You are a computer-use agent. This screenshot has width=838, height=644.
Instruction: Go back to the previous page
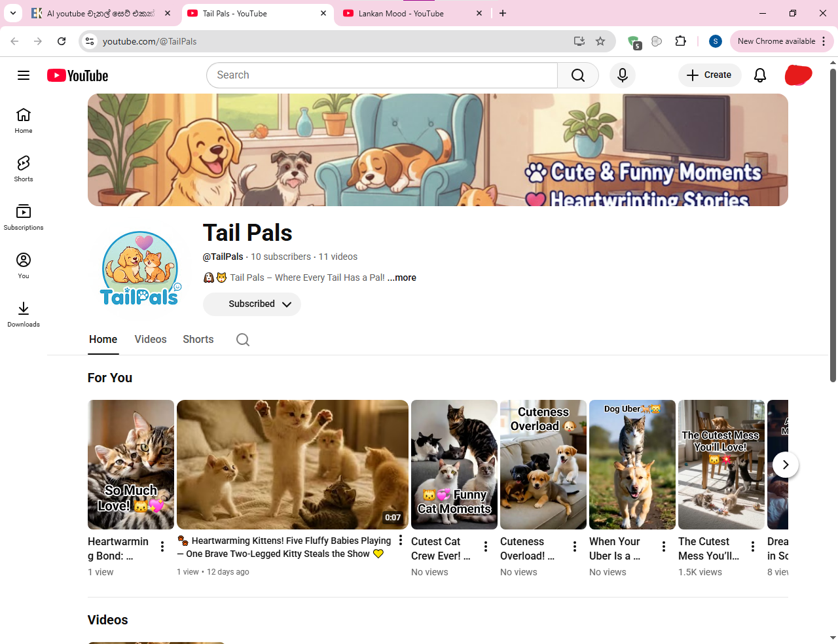tap(14, 41)
